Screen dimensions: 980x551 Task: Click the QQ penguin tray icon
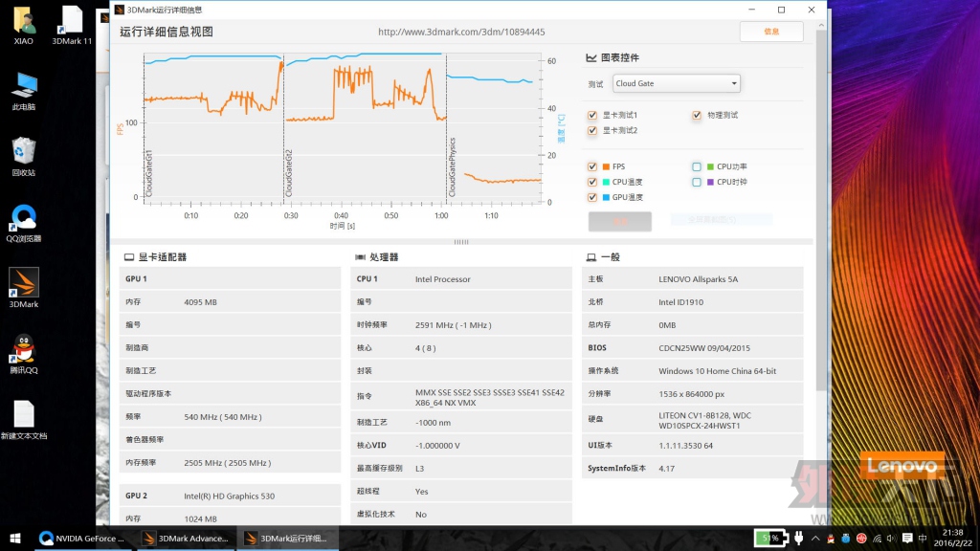pyautogui.click(x=831, y=539)
